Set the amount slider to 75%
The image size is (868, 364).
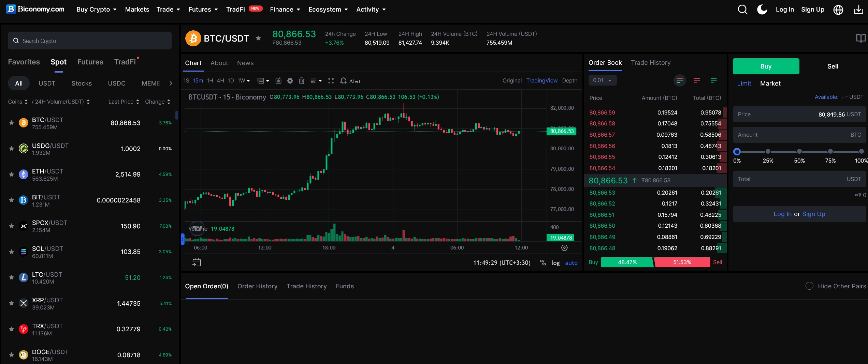click(x=830, y=152)
